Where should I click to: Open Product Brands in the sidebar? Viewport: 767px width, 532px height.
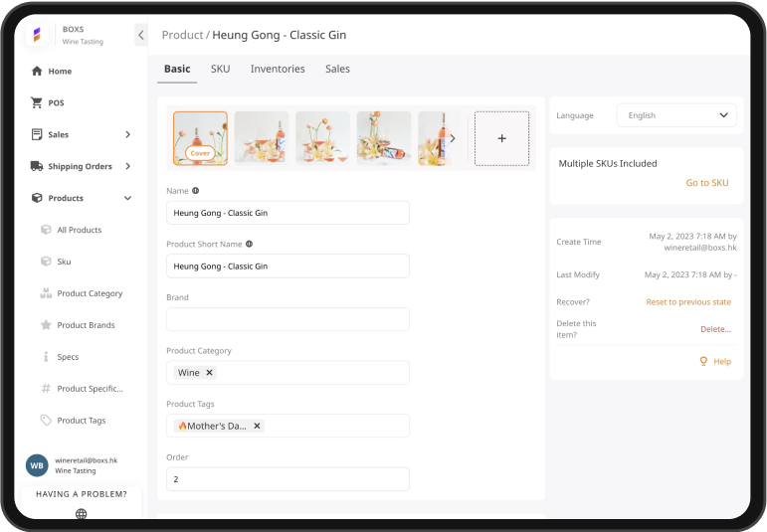87,325
